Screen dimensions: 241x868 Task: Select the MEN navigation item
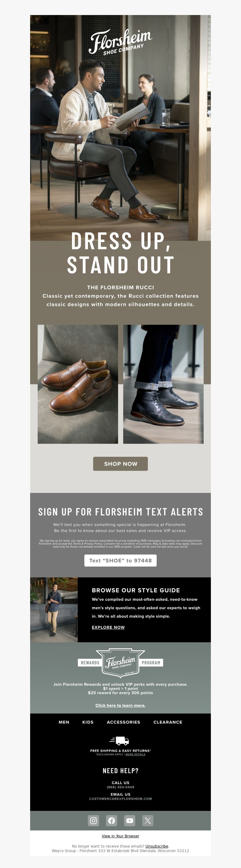coord(64,722)
